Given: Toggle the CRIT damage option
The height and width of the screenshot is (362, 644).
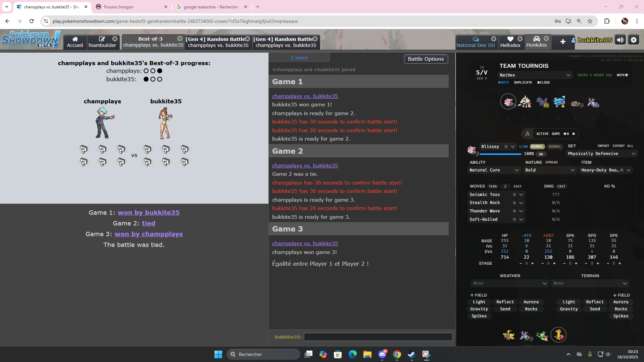Looking at the screenshot, I should click(x=561, y=186).
